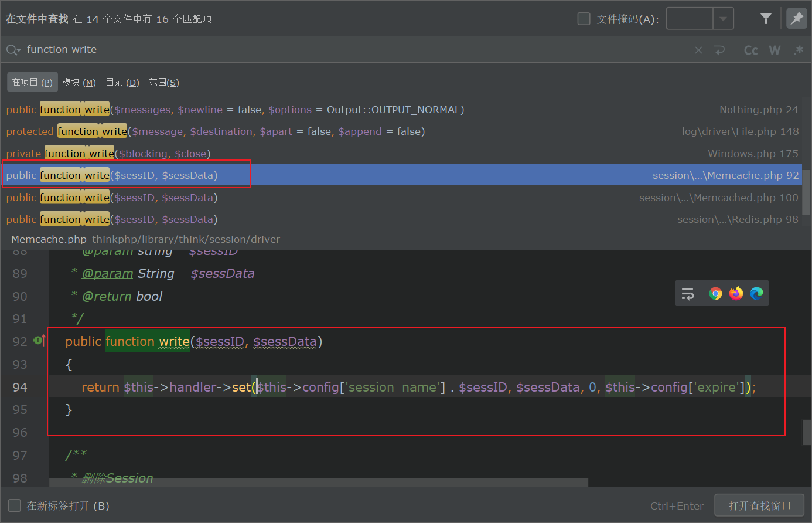812x523 pixels.
Task: Clear the search text with the X icon
Action: point(698,50)
